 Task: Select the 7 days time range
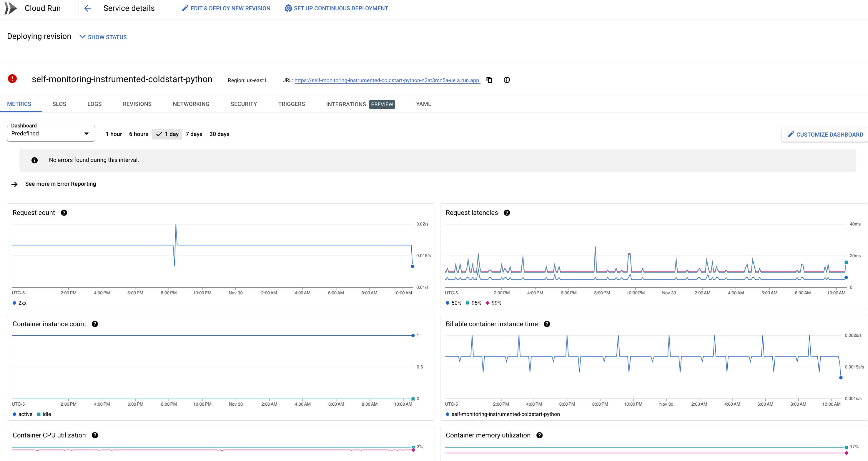pyautogui.click(x=194, y=134)
